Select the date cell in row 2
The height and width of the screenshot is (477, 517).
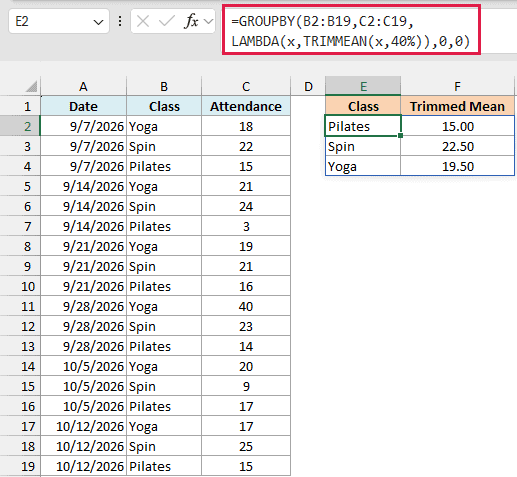coord(83,126)
